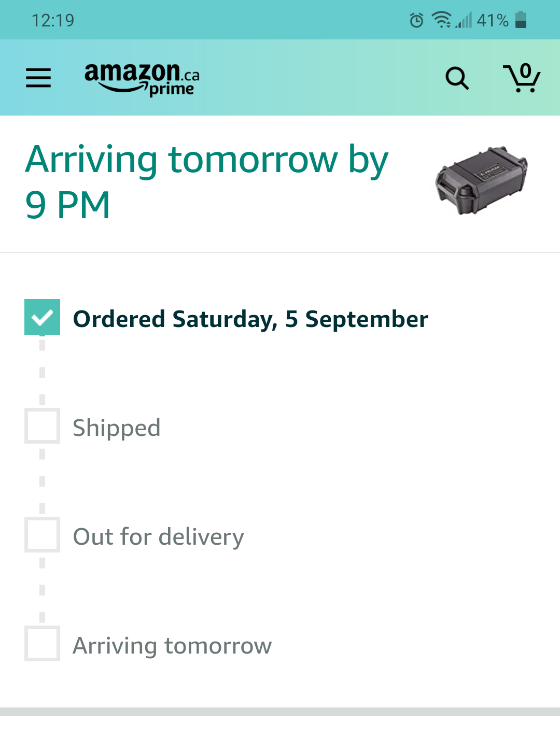Image resolution: width=560 pixels, height=737 pixels.
Task: Open the shopping cart
Action: (522, 78)
